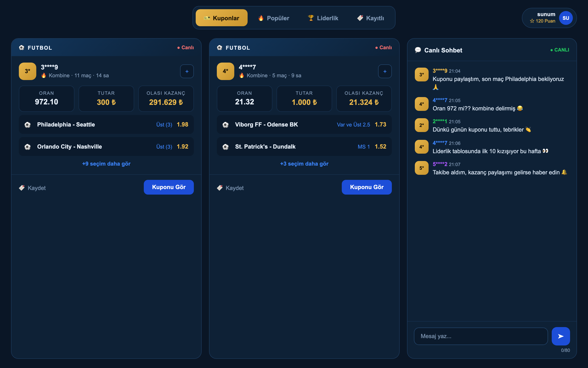
Task: Click the ball icon beside St. Patrick's - Dundalk
Action: pos(226,147)
